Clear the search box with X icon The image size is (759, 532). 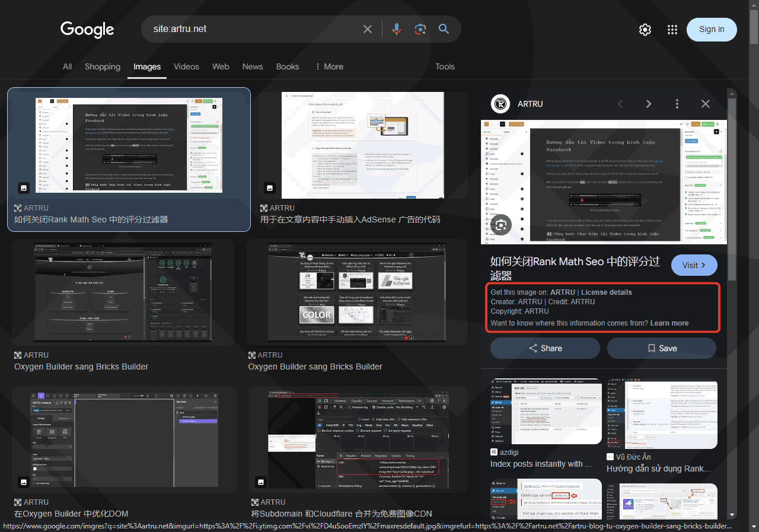pos(368,29)
